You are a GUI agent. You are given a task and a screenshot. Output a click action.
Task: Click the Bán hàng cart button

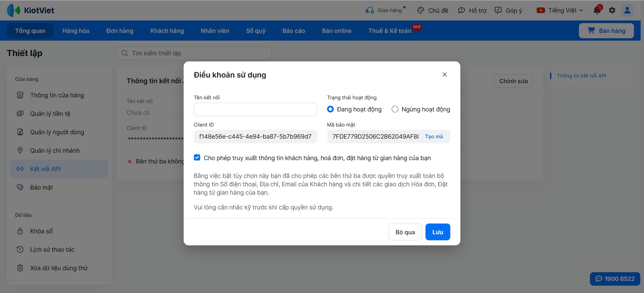tap(606, 31)
